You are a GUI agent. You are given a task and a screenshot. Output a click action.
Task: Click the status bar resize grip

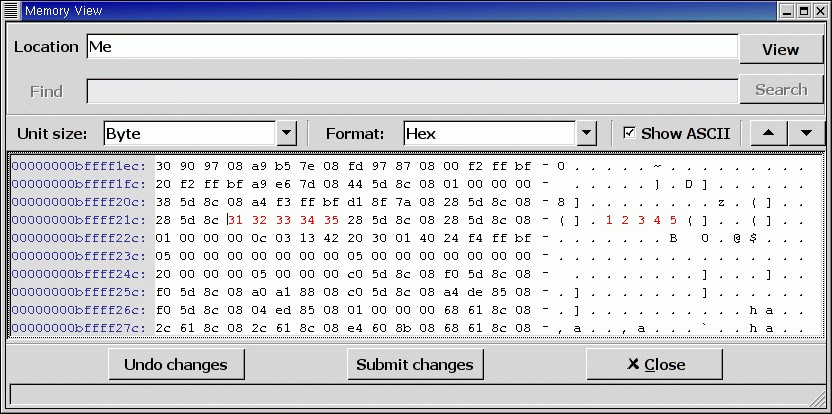coord(817,398)
